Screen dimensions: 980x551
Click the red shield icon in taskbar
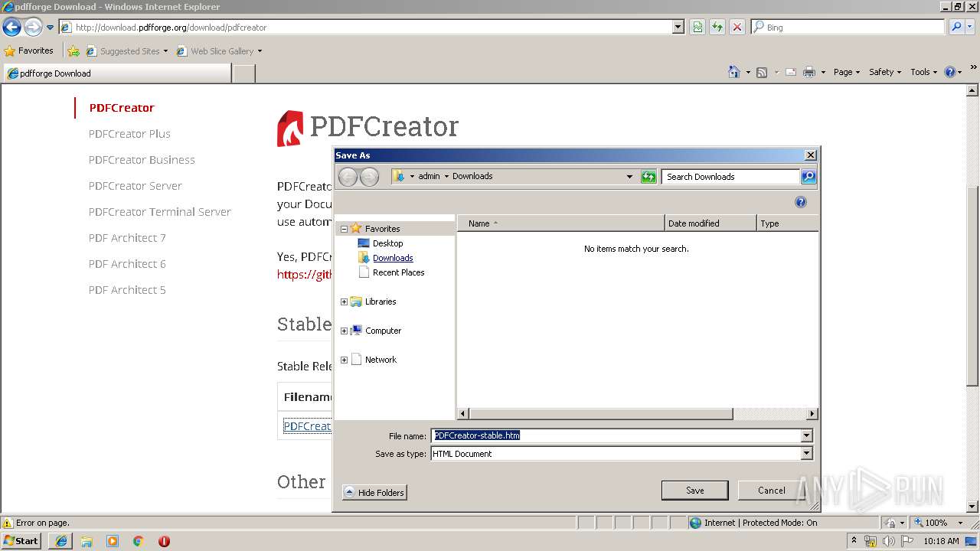[x=164, y=541]
